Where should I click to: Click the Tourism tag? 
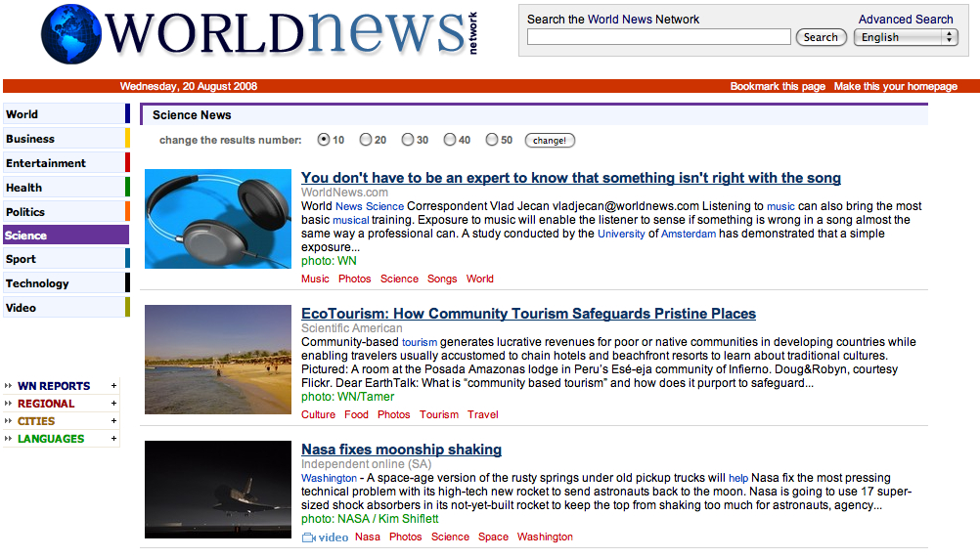[439, 414]
